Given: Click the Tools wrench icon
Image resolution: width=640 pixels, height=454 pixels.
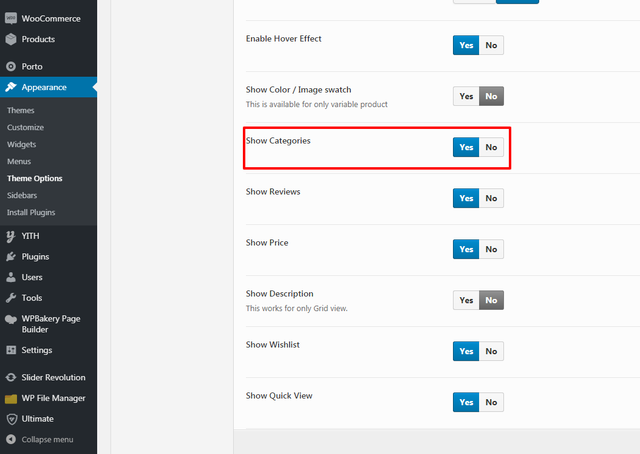Looking at the screenshot, I should point(11,298).
